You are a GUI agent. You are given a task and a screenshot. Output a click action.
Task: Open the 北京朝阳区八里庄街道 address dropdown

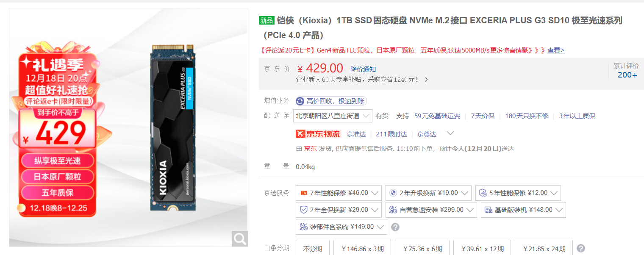333,116
